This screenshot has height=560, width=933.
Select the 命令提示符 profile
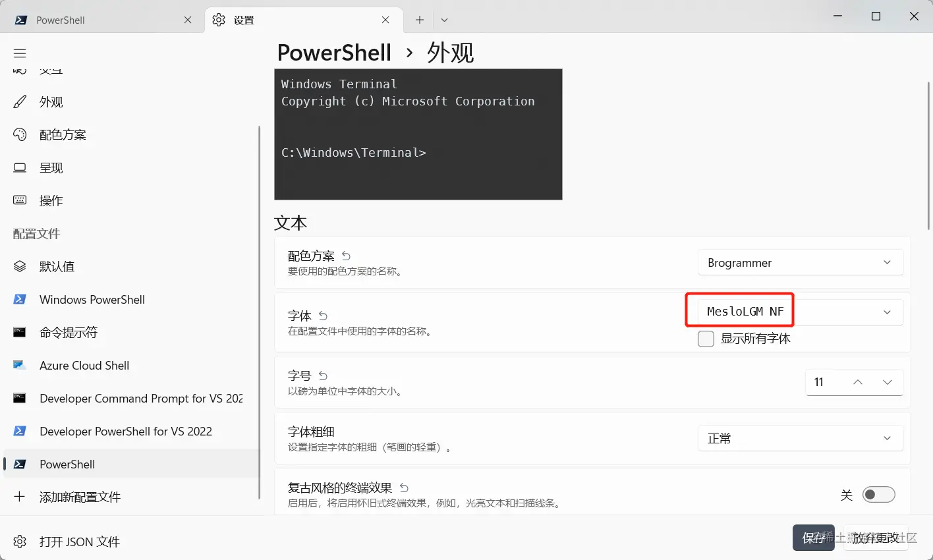coord(131,333)
